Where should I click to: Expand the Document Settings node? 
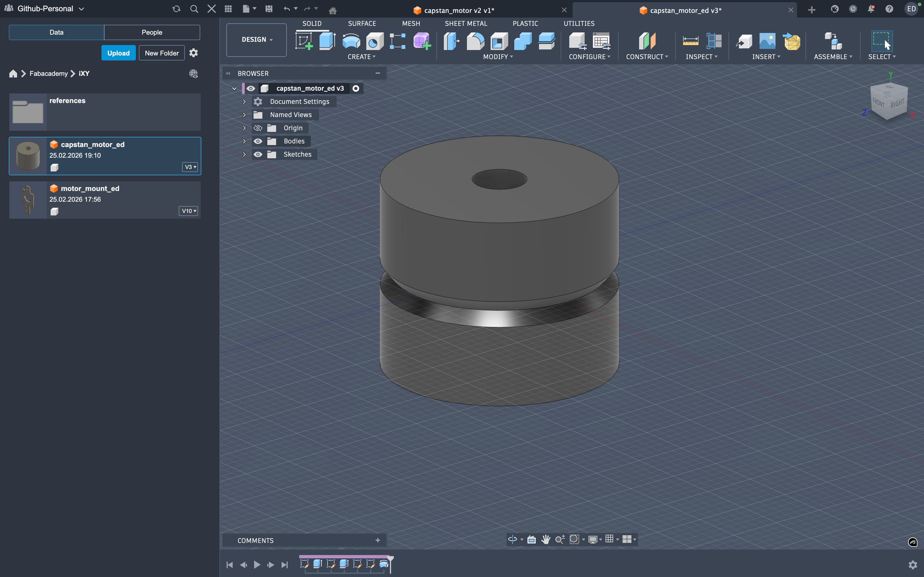pos(244,101)
